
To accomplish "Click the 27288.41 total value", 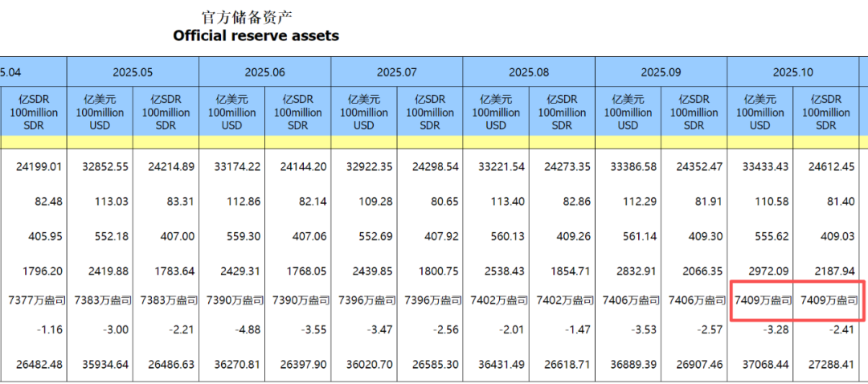I will 832,366.
